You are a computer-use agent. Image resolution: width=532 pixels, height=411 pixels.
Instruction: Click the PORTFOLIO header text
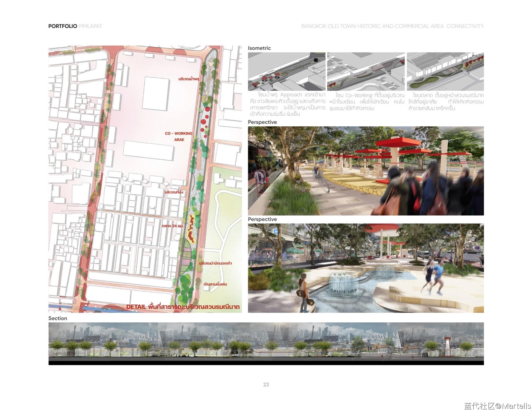point(63,26)
